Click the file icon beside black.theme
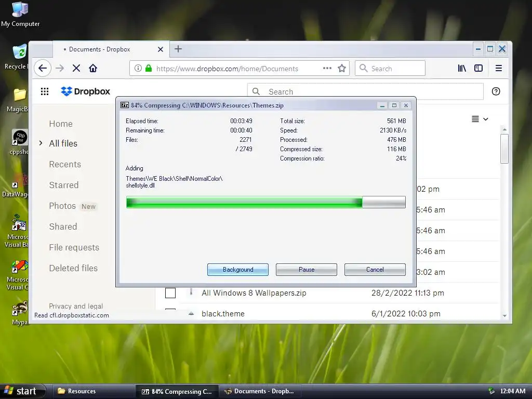The image size is (532, 399). pyautogui.click(x=191, y=313)
